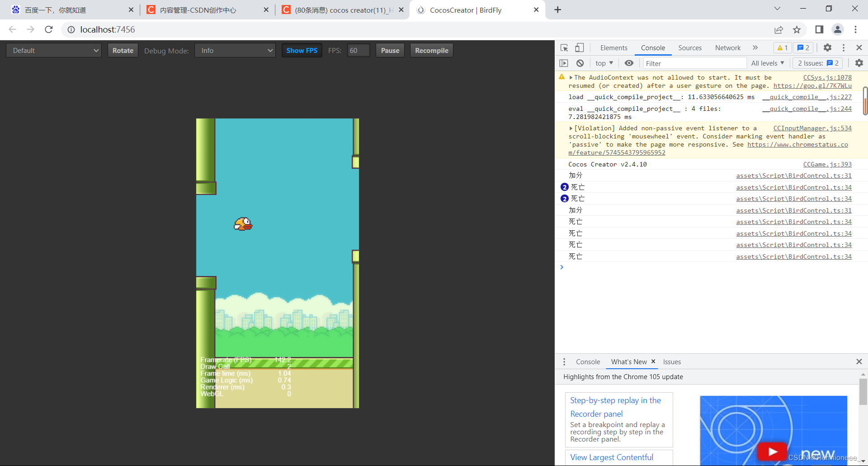This screenshot has width=868, height=466.
Task: Open CCInputManager.js:534 source link
Action: [812, 128]
